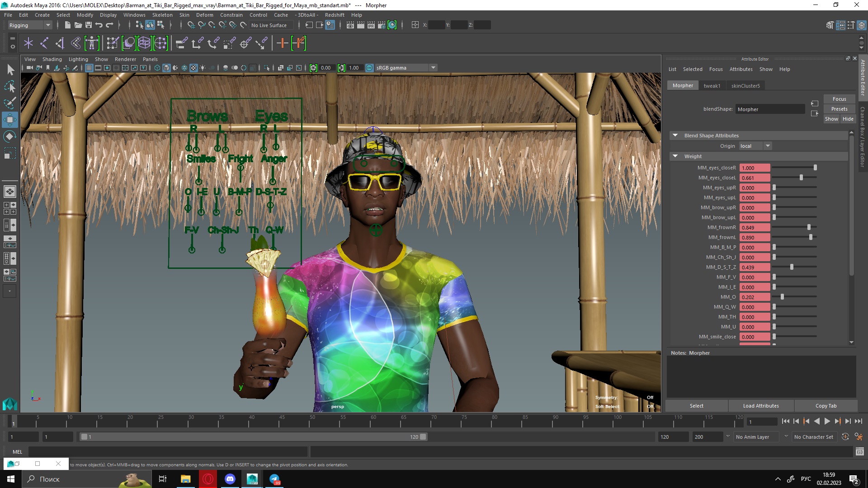
Task: Open a scene with the folder icon
Action: pyautogui.click(x=78, y=25)
